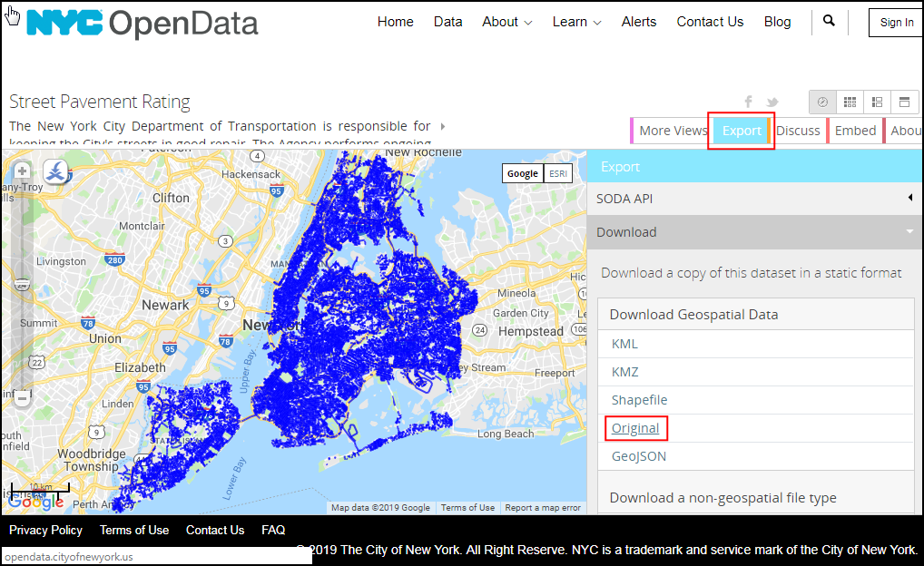
Task: Click the Sign In button
Action: pos(896,23)
